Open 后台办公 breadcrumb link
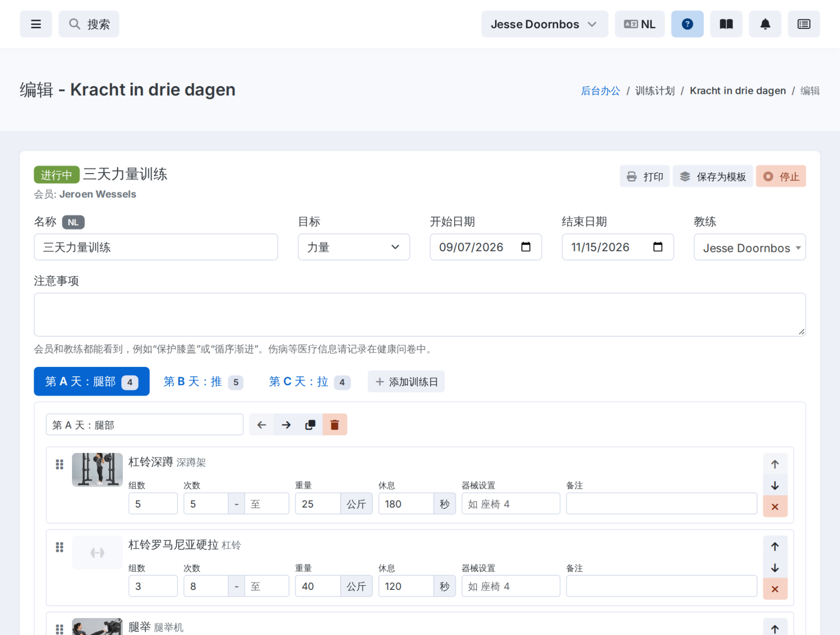840x635 pixels. click(600, 91)
